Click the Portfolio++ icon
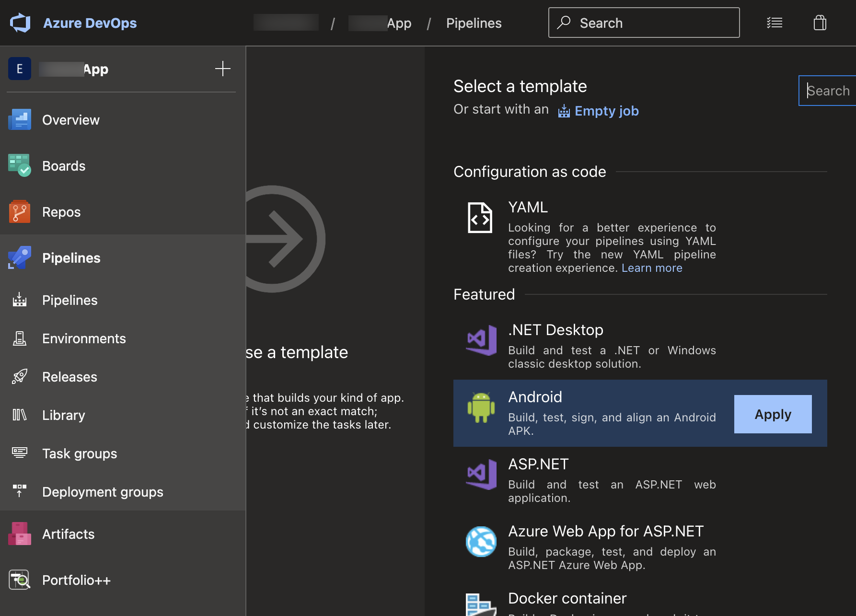The width and height of the screenshot is (856, 616). pos(20,580)
